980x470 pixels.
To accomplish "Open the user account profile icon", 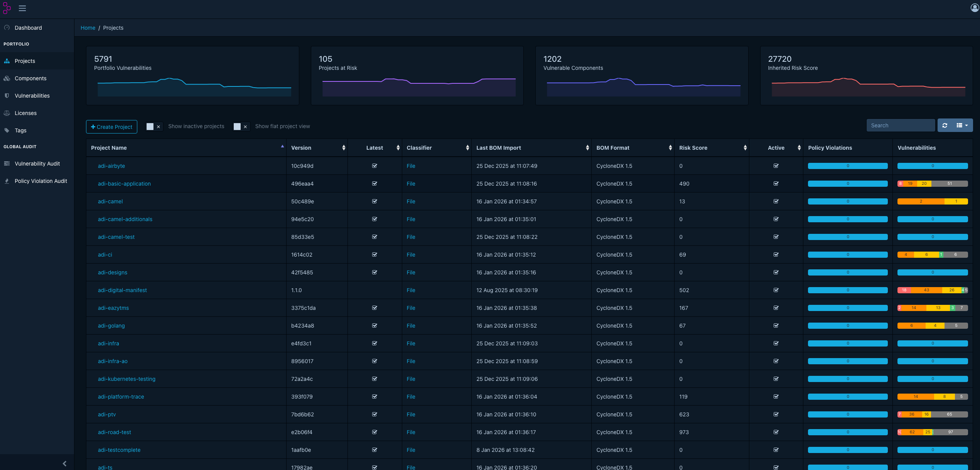I will point(974,8).
